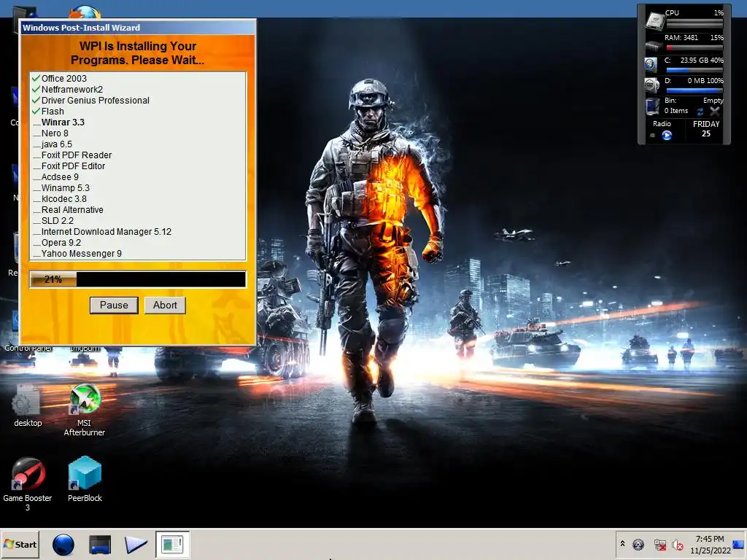Image resolution: width=747 pixels, height=560 pixels.
Task: Click the RAM module icon in gadget
Action: 653,46
